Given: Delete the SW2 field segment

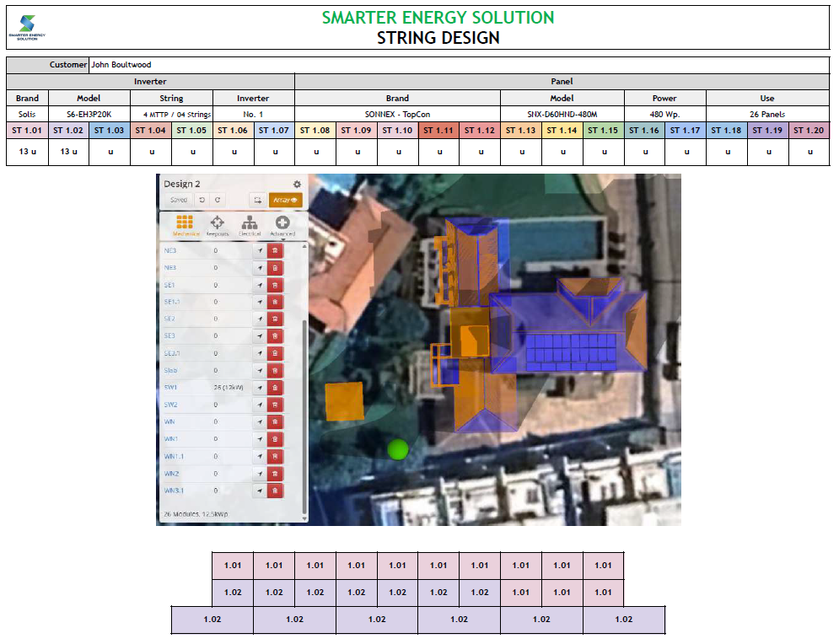Looking at the screenshot, I should click(275, 405).
